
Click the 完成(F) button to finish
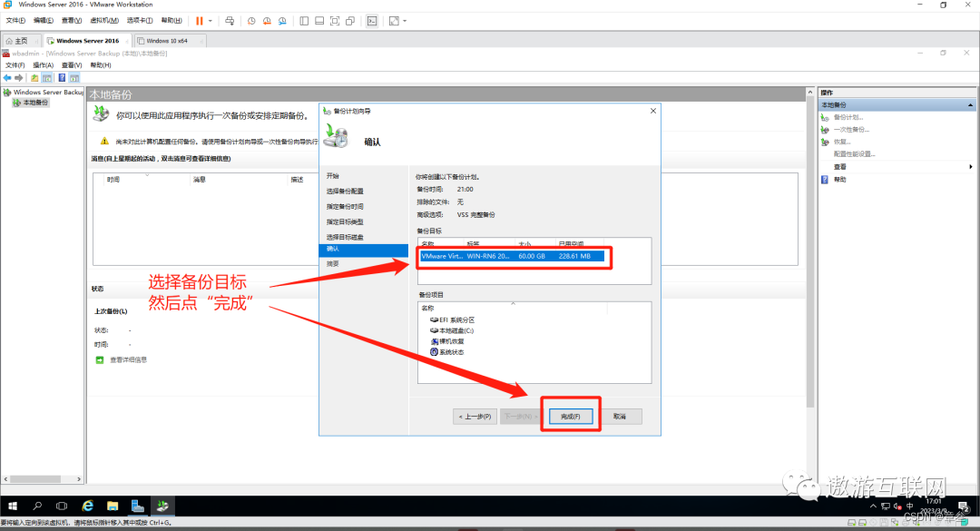coord(571,417)
